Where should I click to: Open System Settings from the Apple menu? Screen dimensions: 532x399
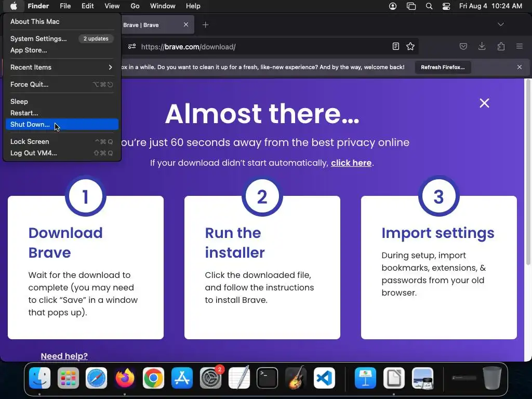click(x=62, y=38)
